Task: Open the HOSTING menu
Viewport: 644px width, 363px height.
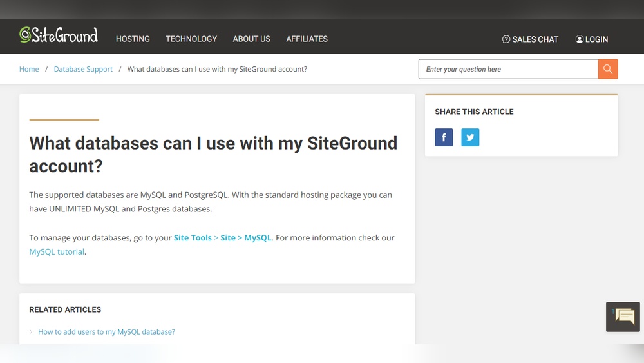Action: [133, 39]
